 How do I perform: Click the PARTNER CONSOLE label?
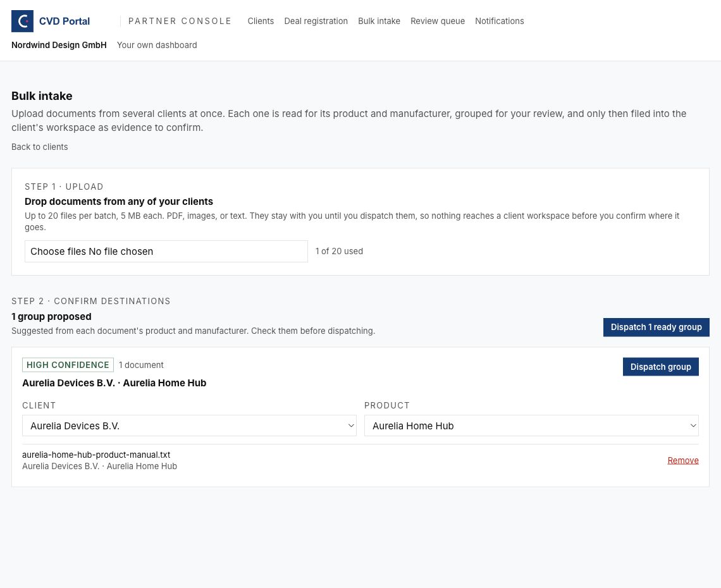(180, 21)
